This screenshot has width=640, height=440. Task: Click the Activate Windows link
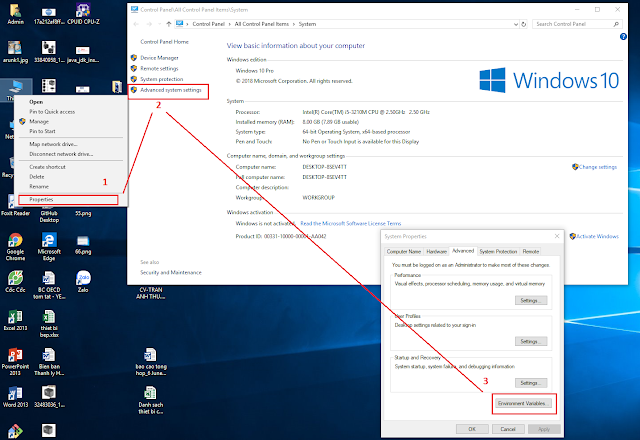pyautogui.click(x=597, y=236)
